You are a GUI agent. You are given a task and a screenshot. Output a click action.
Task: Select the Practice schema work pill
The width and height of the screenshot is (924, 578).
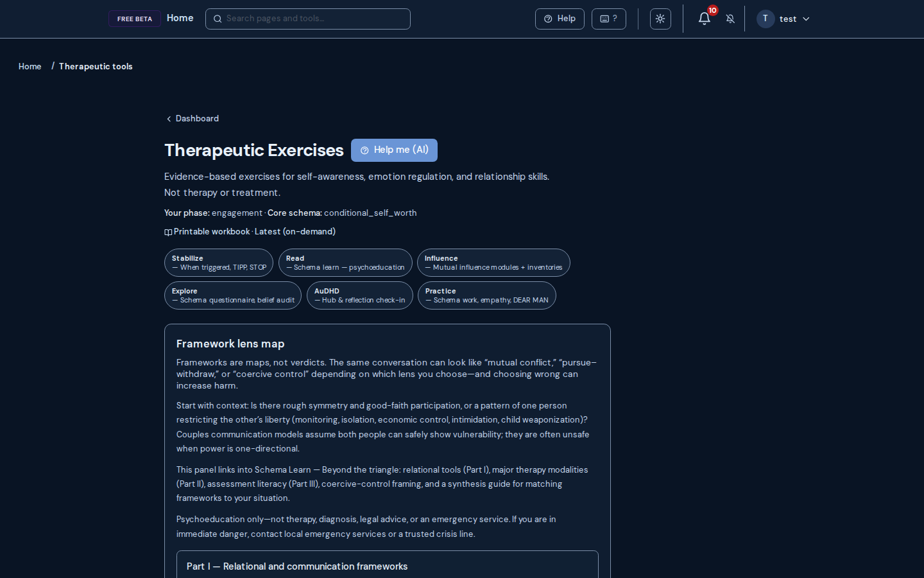(487, 295)
